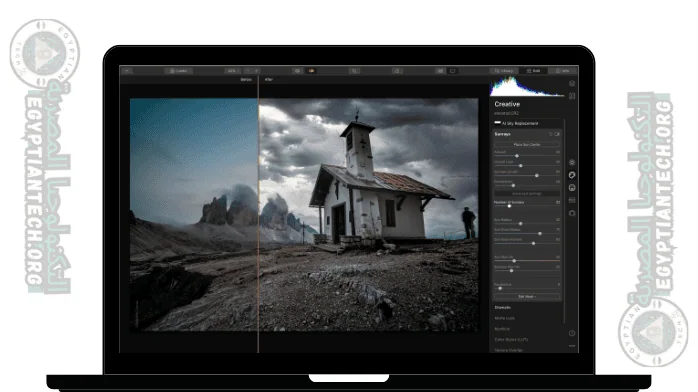
Task: Click the chapel photo in the canvas
Action: point(304,214)
